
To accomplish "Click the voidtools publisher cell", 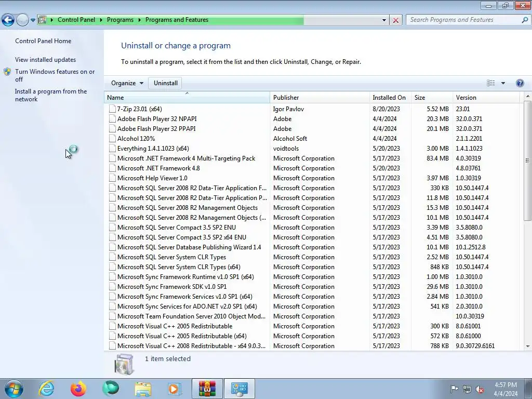I will (286, 148).
